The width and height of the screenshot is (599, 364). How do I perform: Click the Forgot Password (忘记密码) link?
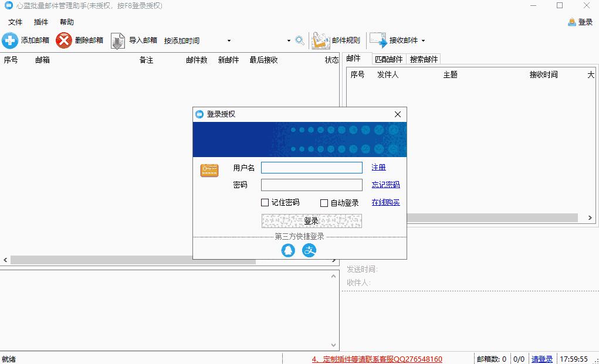tap(385, 185)
